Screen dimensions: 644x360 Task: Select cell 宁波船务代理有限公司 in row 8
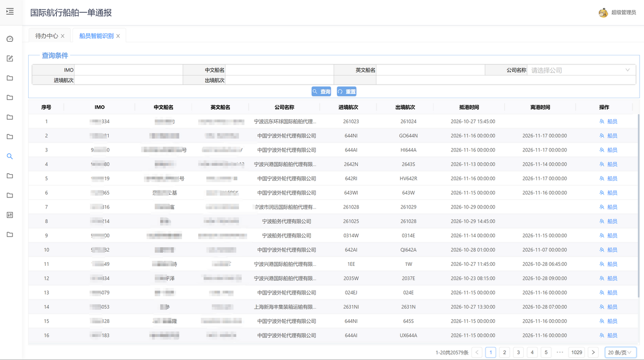(x=287, y=222)
